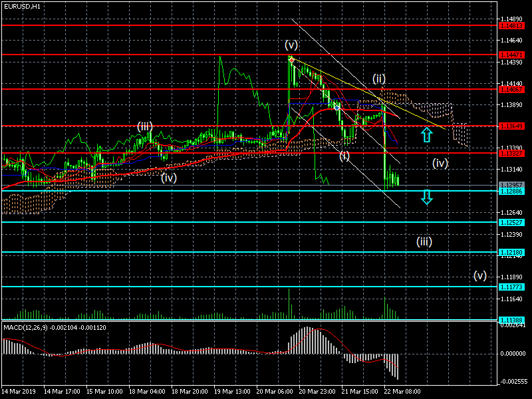
Task: Select the (iii) wave label above the 1.12180 line
Action: [424, 241]
